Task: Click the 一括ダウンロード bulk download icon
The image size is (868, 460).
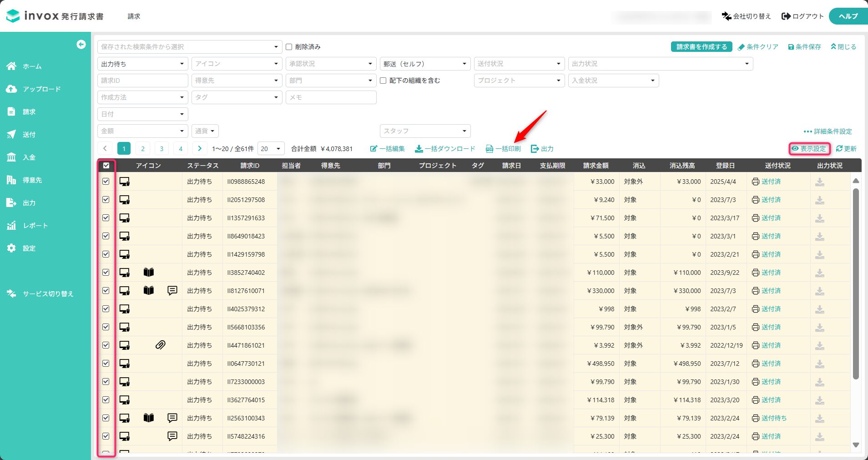Action: click(x=419, y=149)
